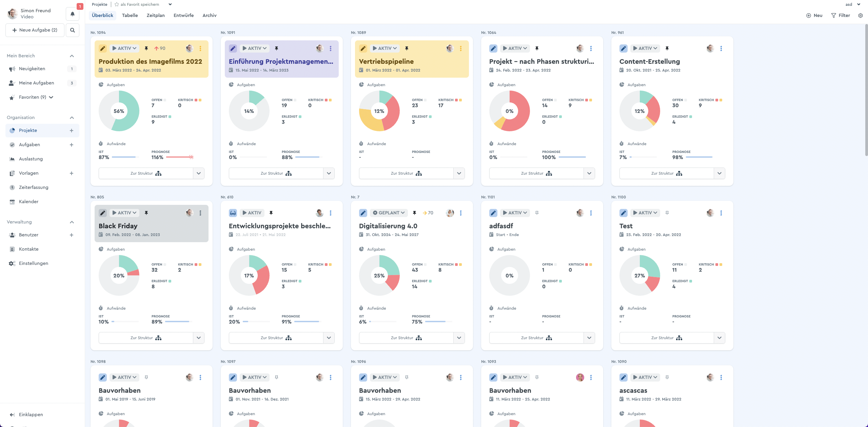The image size is (868, 427).
Task: Open GEPLANT status dropdown on Digitalisierung 4.0
Action: click(x=389, y=213)
